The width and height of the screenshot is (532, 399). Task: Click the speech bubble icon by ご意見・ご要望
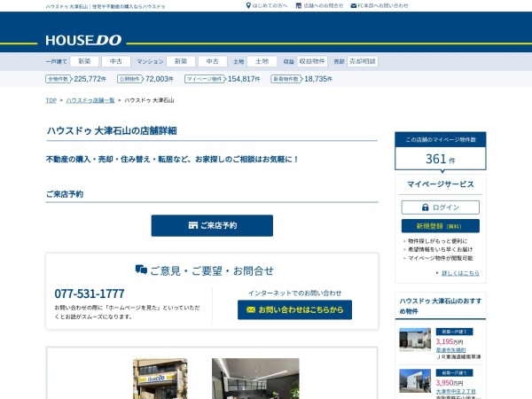tap(141, 270)
